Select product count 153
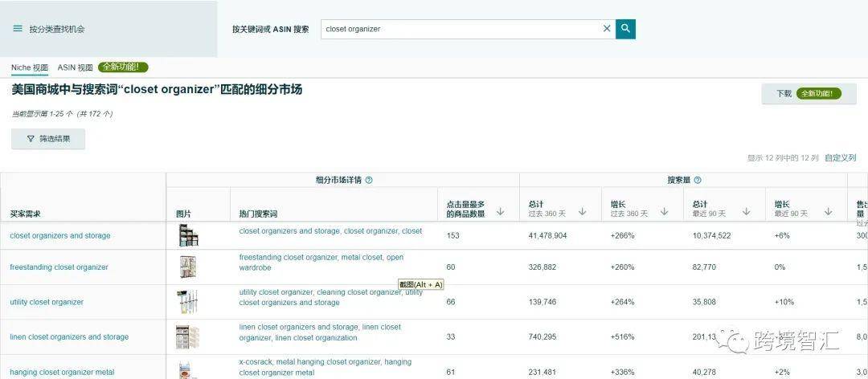868x379 pixels. 453,236
